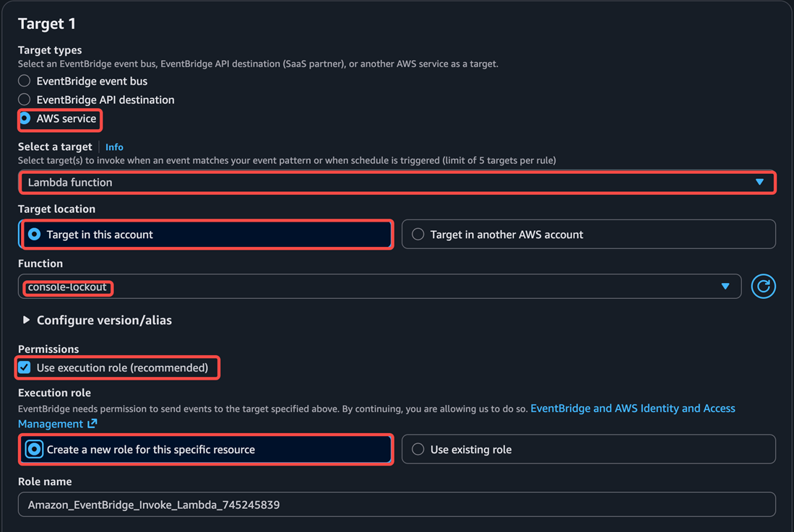Pick Target in this account option
794x532 pixels.
point(34,235)
